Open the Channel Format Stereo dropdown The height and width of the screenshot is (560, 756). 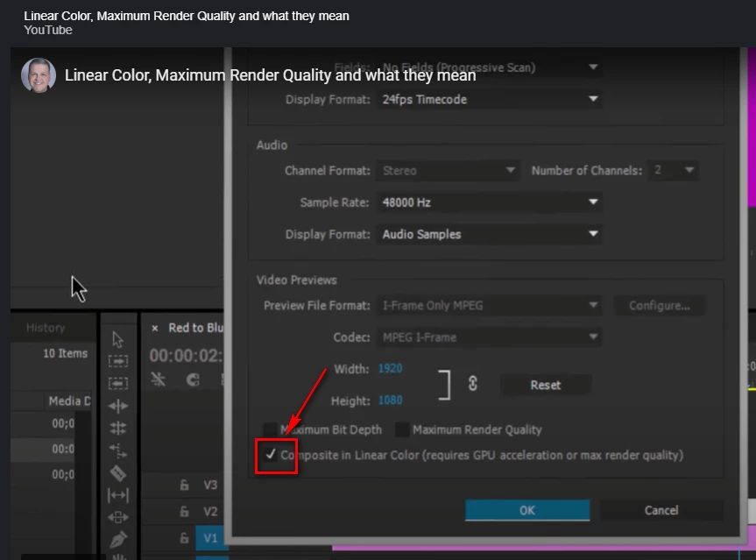click(x=448, y=170)
